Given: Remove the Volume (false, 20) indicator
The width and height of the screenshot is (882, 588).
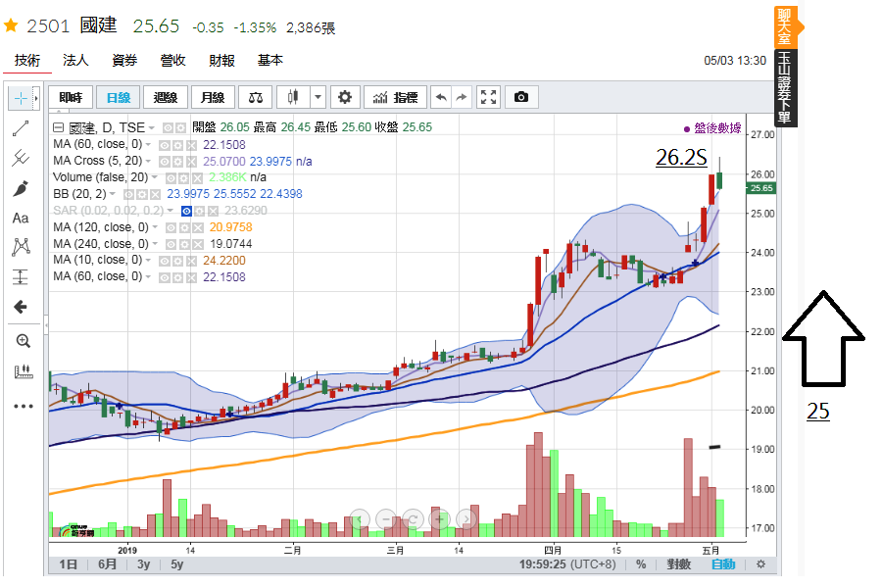Looking at the screenshot, I should (197, 178).
